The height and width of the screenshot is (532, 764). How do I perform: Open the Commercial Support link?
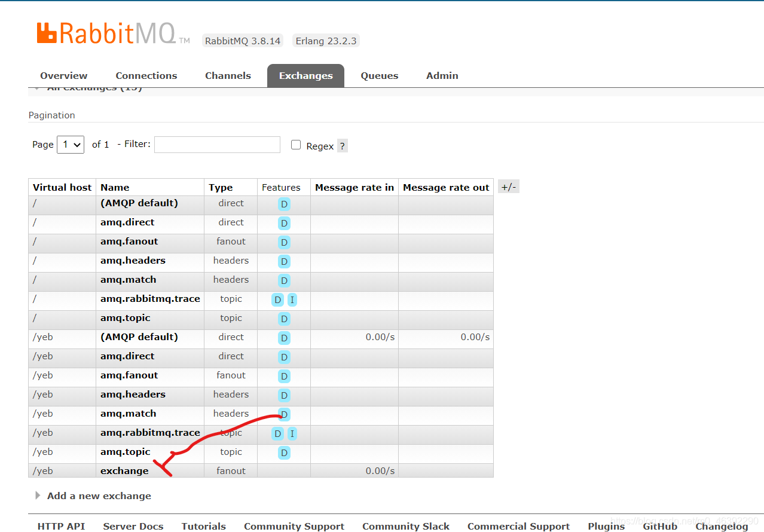click(518, 526)
